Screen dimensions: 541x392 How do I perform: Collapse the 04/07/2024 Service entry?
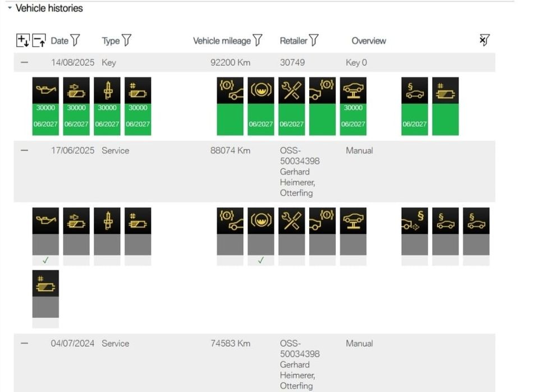(24, 343)
